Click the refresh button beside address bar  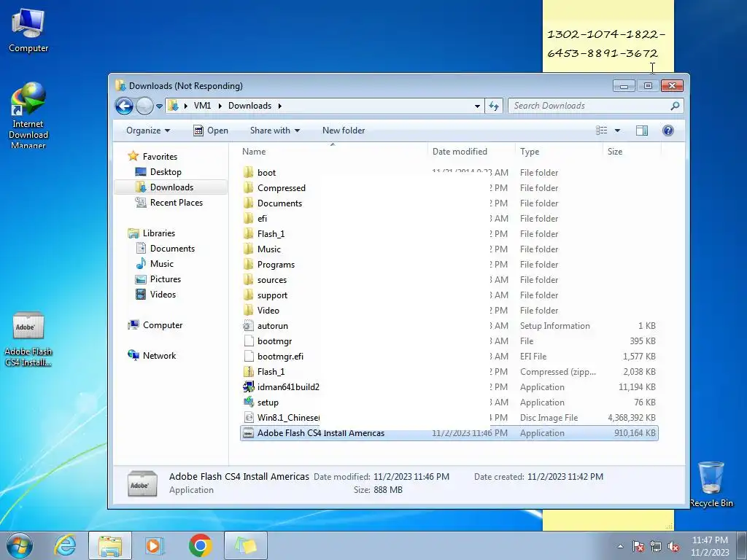click(494, 106)
